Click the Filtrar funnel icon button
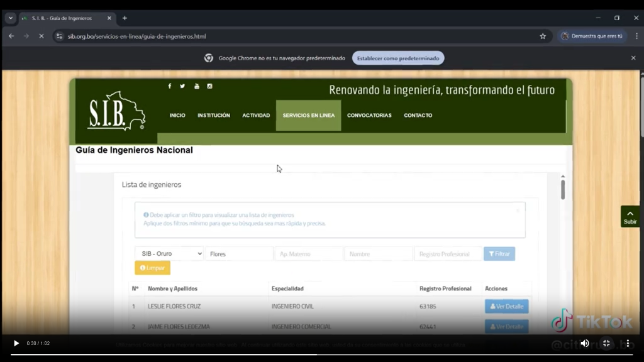644x362 pixels. click(491, 253)
